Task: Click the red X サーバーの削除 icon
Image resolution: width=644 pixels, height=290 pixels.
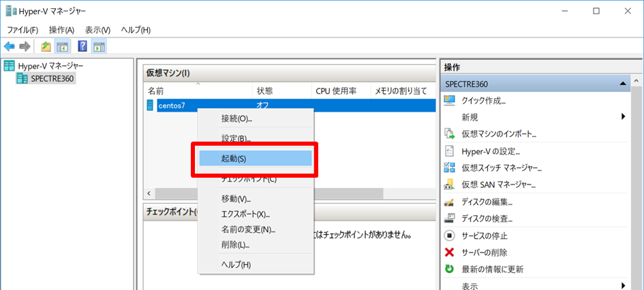Action: [x=450, y=253]
